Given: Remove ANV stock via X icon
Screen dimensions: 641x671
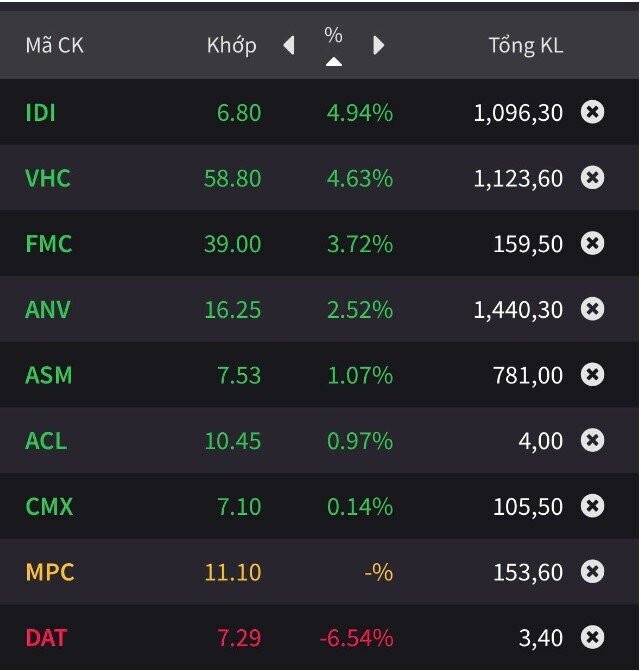Looking at the screenshot, I should coord(592,309).
